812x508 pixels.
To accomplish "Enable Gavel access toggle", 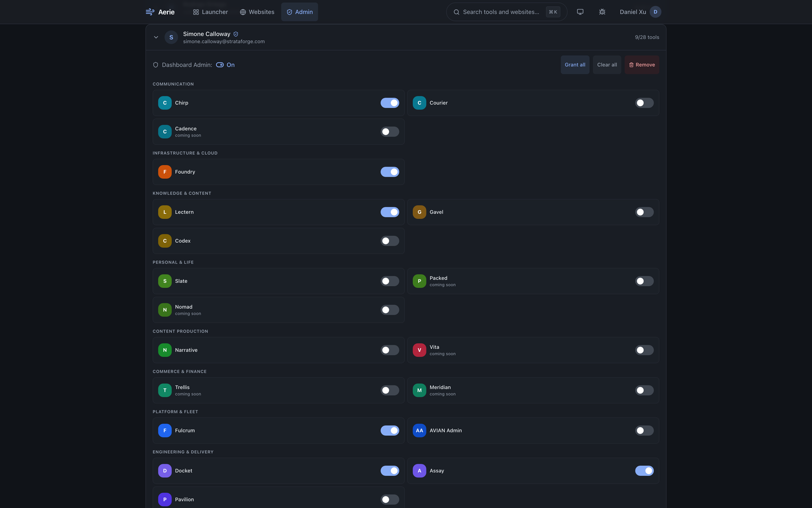I will coord(645,212).
